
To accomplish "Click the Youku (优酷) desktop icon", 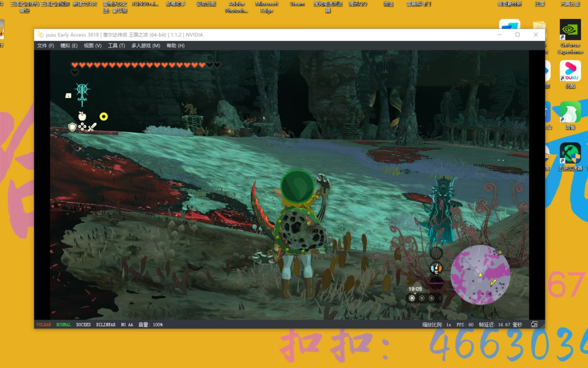I will tap(570, 71).
